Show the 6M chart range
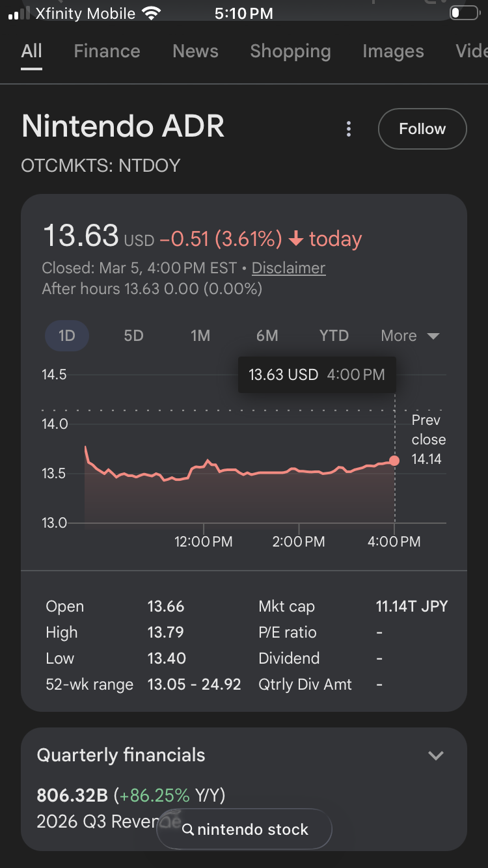The image size is (488, 868). point(267,336)
